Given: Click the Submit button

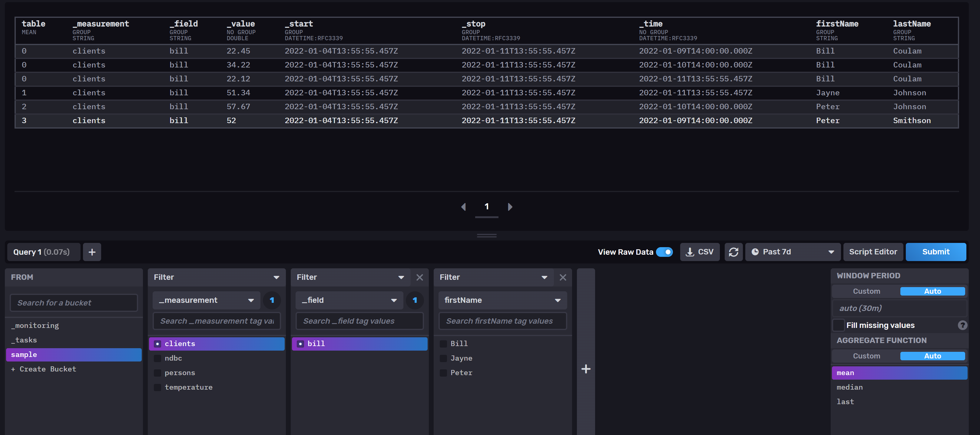Looking at the screenshot, I should [x=935, y=252].
